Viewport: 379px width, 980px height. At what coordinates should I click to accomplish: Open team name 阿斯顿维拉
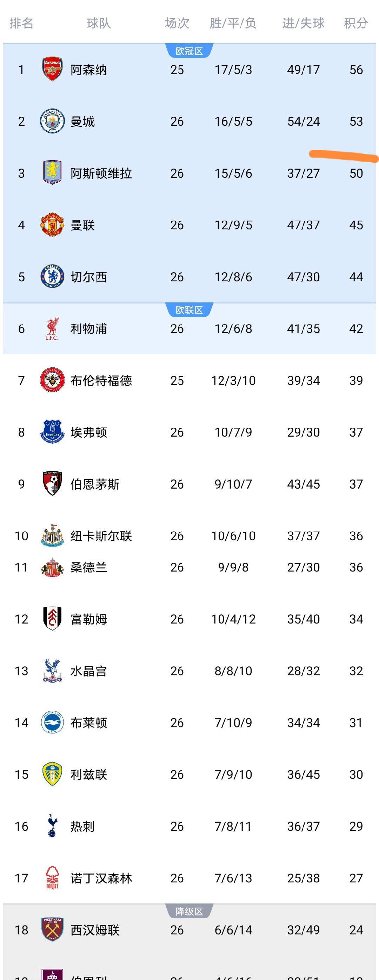pos(101,174)
